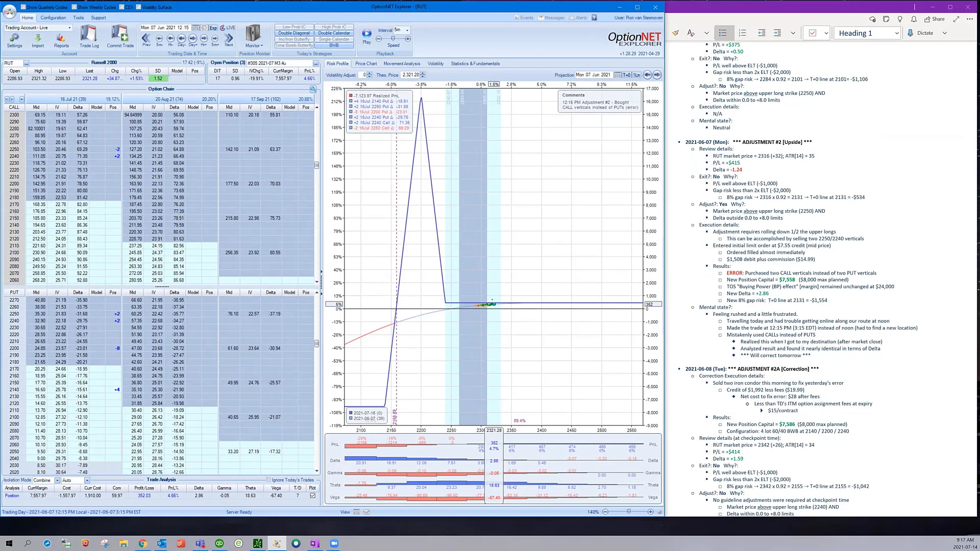Click the Commit Trade icon
Viewport: 980px width, 551px height.
click(120, 37)
